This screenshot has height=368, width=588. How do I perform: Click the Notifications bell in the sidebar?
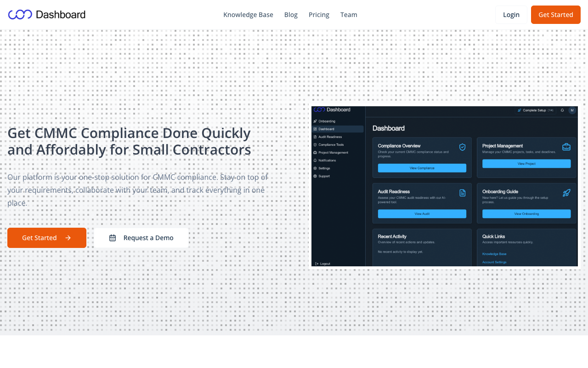pos(314,160)
